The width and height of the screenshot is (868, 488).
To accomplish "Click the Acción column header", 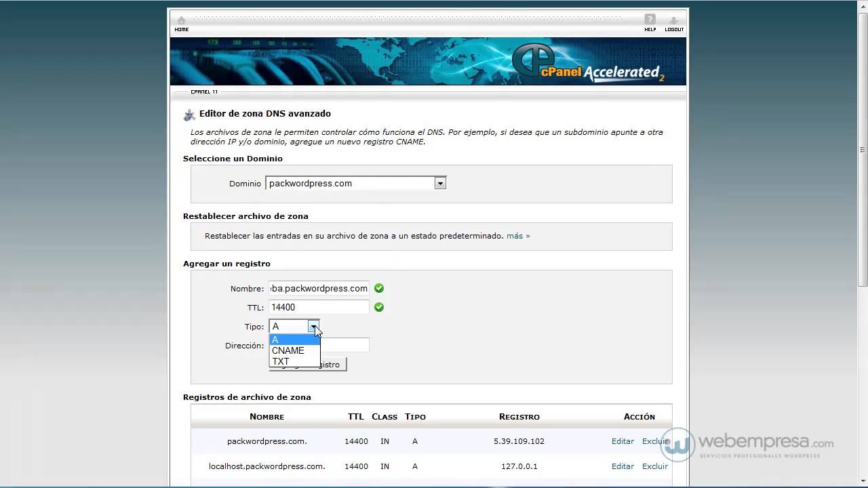I will tap(639, 417).
